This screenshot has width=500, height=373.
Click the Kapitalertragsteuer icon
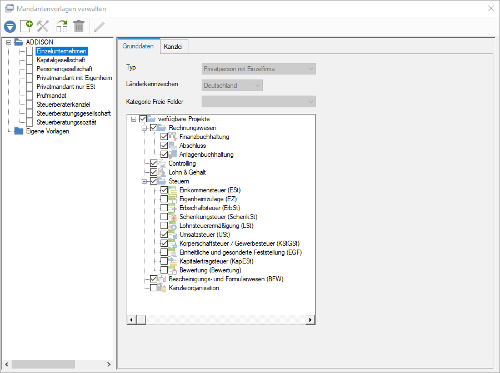(172, 261)
